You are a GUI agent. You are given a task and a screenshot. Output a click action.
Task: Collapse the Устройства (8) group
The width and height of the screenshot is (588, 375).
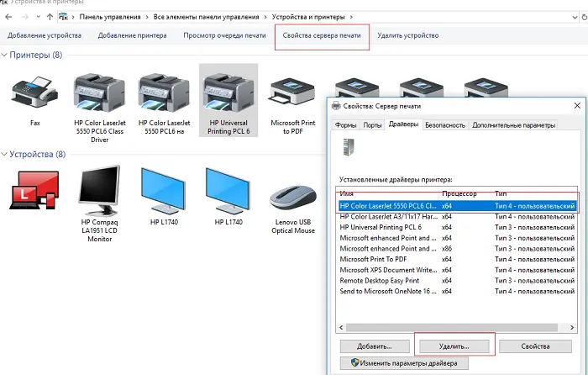[x=4, y=155]
